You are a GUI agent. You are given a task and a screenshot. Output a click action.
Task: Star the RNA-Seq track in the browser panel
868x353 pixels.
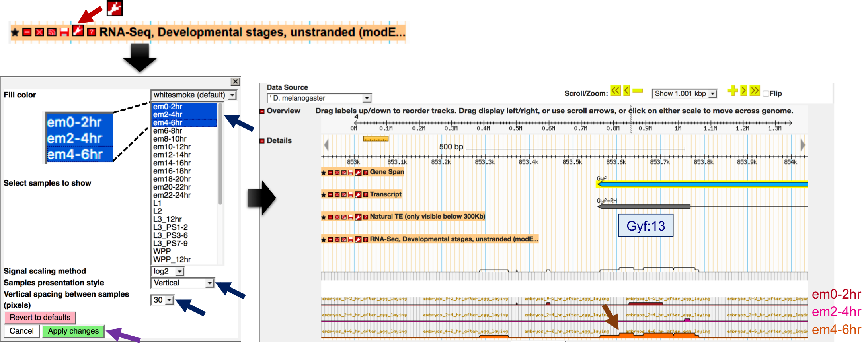coord(324,240)
